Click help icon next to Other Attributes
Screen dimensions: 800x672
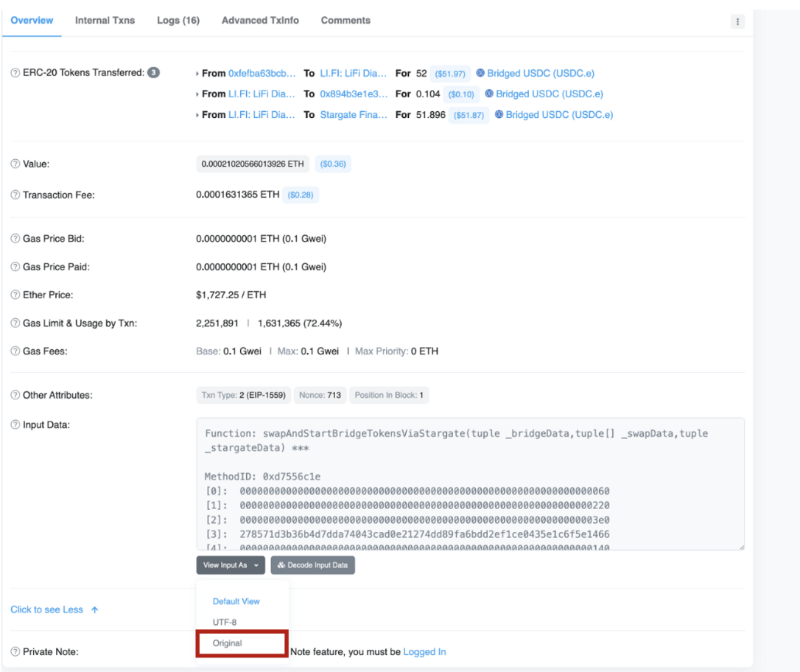tap(15, 395)
